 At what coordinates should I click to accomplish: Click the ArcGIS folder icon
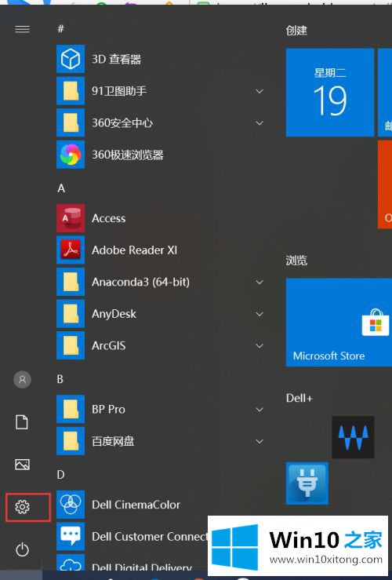[71, 345]
